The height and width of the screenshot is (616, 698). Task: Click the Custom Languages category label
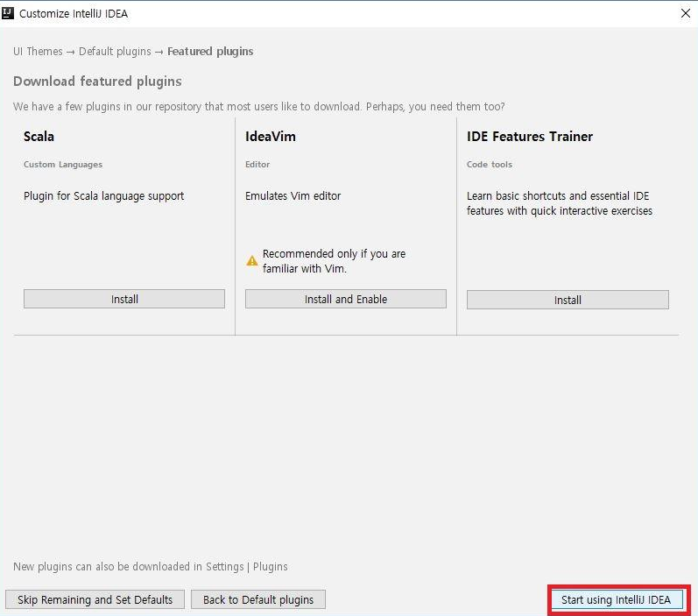pos(63,165)
